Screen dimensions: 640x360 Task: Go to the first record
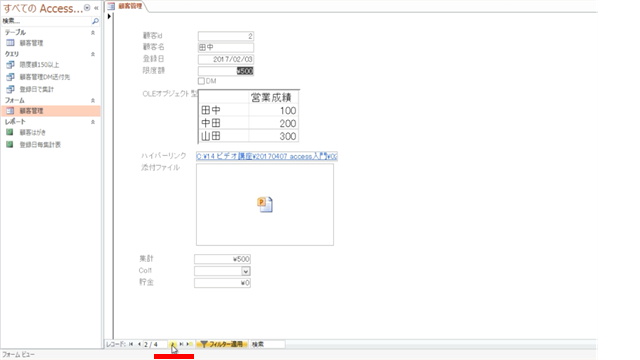[x=131, y=344]
